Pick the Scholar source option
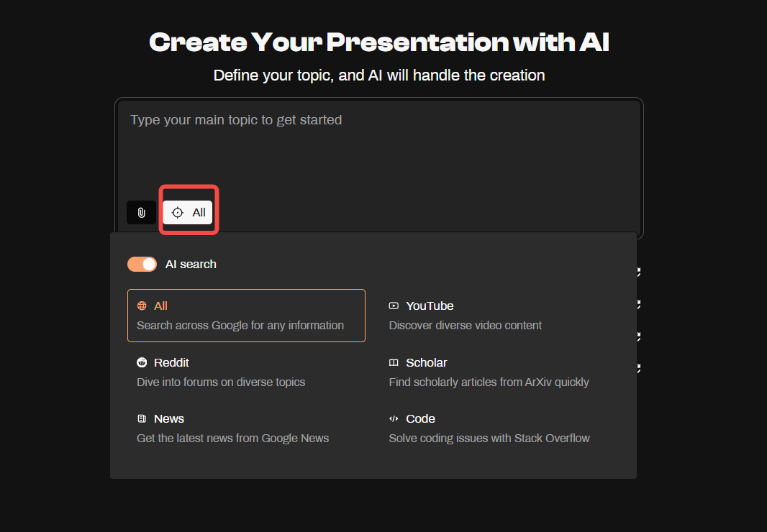The width and height of the screenshot is (767, 532). coord(498,372)
